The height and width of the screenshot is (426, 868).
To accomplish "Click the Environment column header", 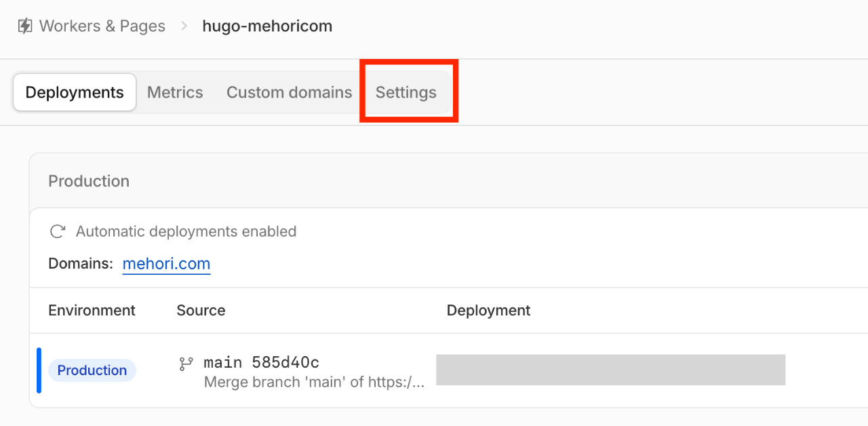I will click(x=92, y=311).
